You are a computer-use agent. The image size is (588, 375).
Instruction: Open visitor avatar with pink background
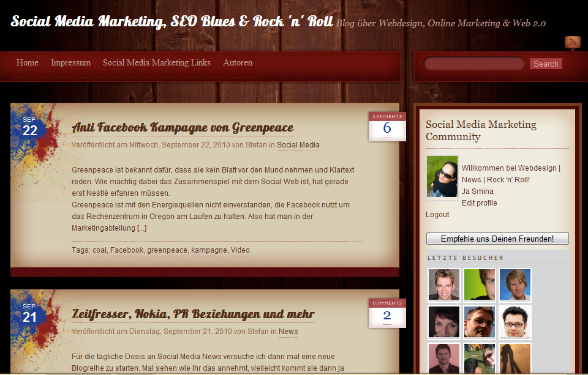click(x=444, y=358)
